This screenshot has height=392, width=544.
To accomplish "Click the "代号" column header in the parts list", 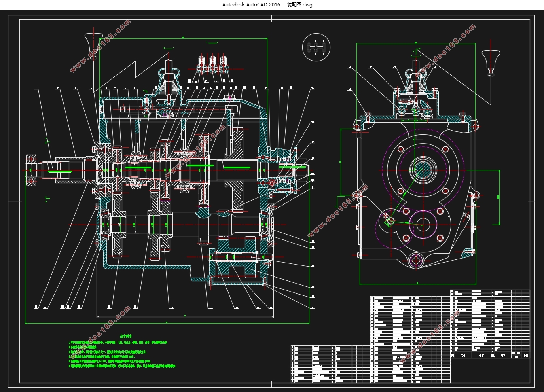I will click(x=463, y=355).
